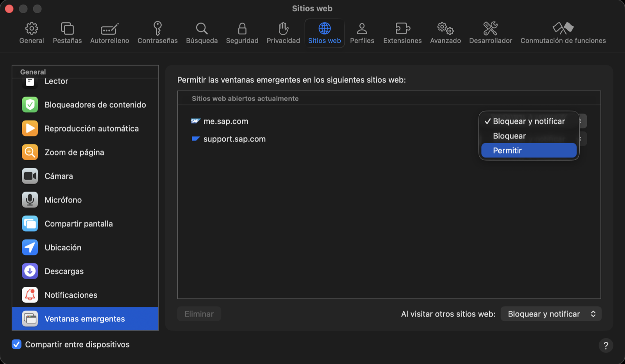This screenshot has width=625, height=364.
Task: Open the Contraseñas key icon
Action: click(x=157, y=28)
